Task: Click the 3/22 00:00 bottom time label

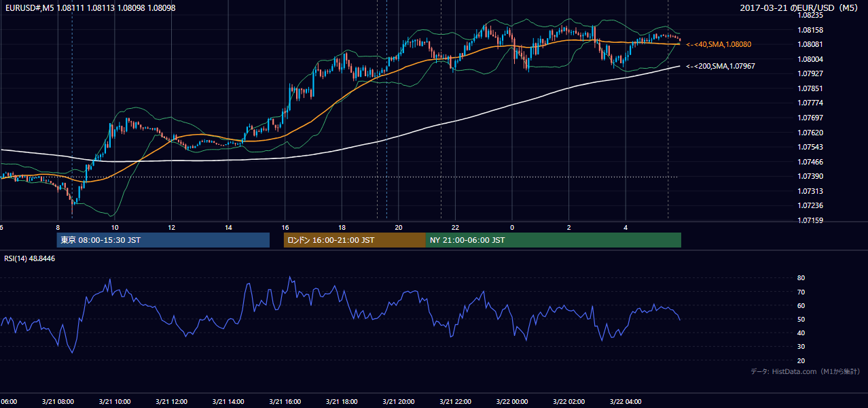Action: pos(512,401)
